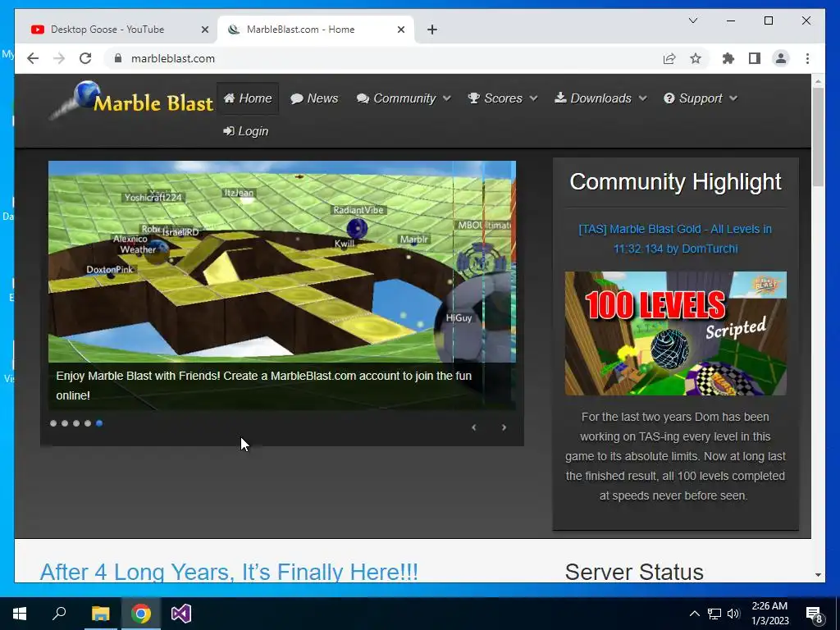This screenshot has width=840, height=630.
Task: Reload the marbleblast.com page
Action: click(85, 58)
